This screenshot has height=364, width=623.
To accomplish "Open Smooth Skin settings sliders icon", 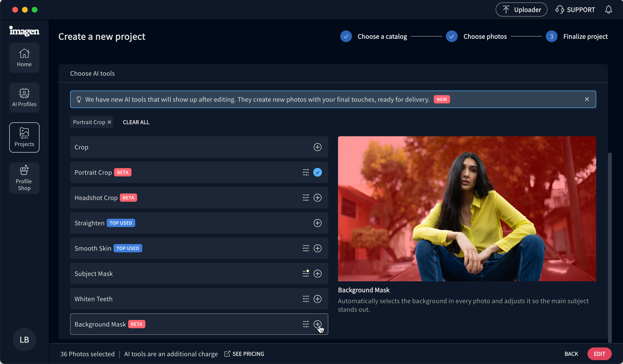I will point(306,248).
